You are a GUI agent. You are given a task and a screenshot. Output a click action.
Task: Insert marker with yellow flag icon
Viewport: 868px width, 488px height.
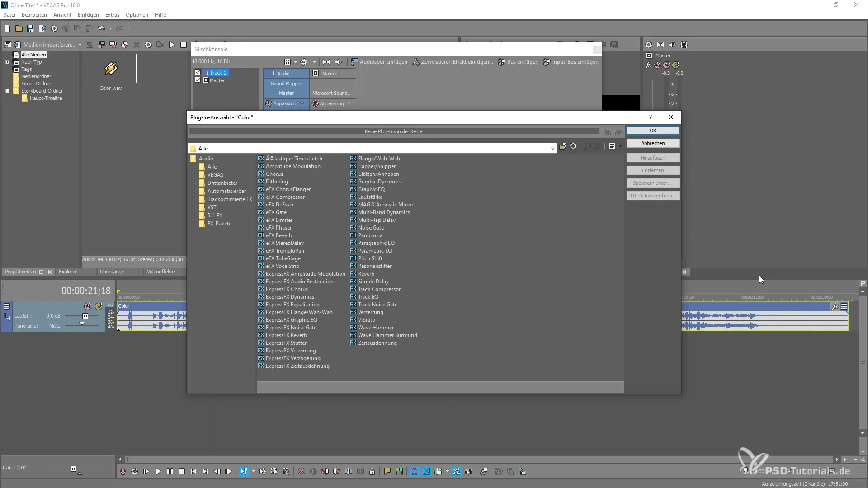(x=387, y=471)
